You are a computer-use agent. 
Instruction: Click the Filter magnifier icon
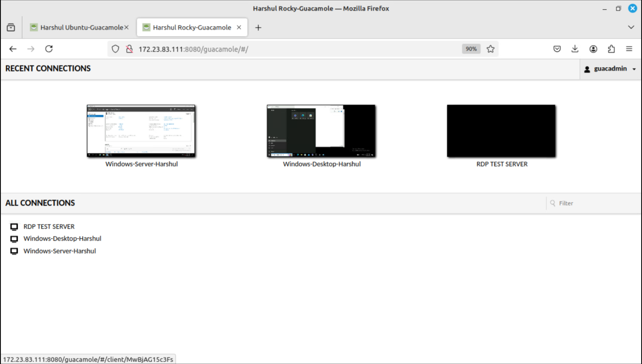point(553,203)
